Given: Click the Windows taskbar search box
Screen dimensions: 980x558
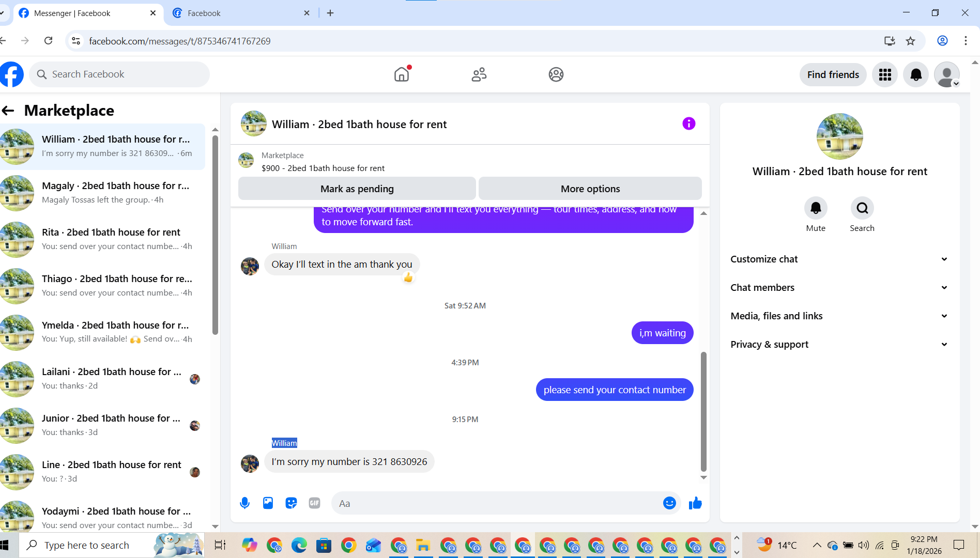Looking at the screenshot, I should click(112, 545).
